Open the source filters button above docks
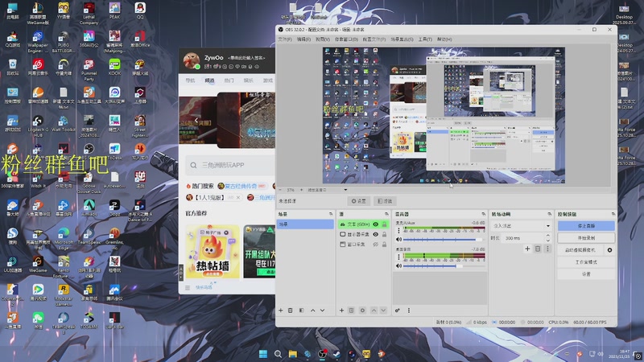Image resolution: width=644 pixels, height=362 pixels. tap(385, 201)
